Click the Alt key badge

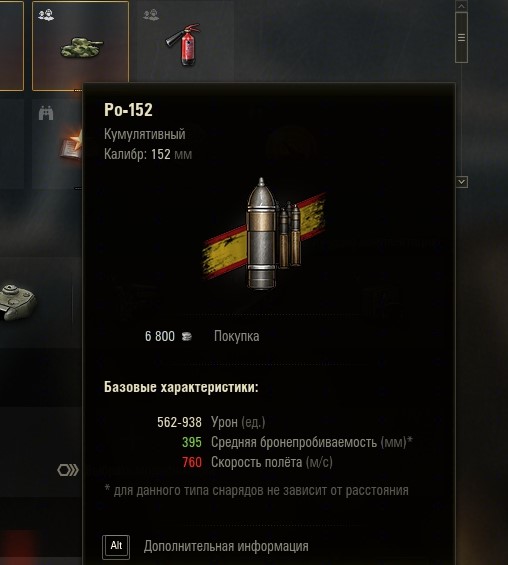pyautogui.click(x=116, y=547)
